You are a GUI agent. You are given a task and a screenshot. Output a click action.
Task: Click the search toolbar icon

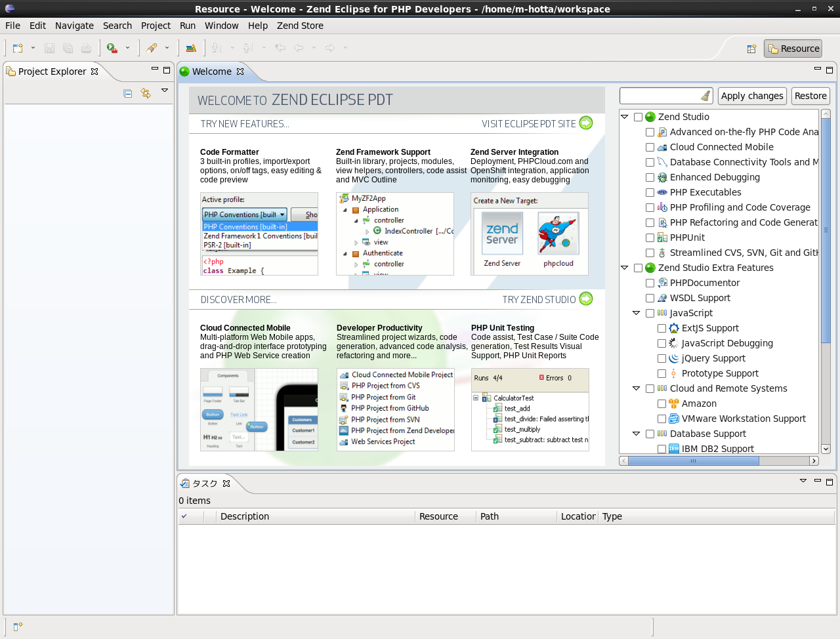pos(152,48)
